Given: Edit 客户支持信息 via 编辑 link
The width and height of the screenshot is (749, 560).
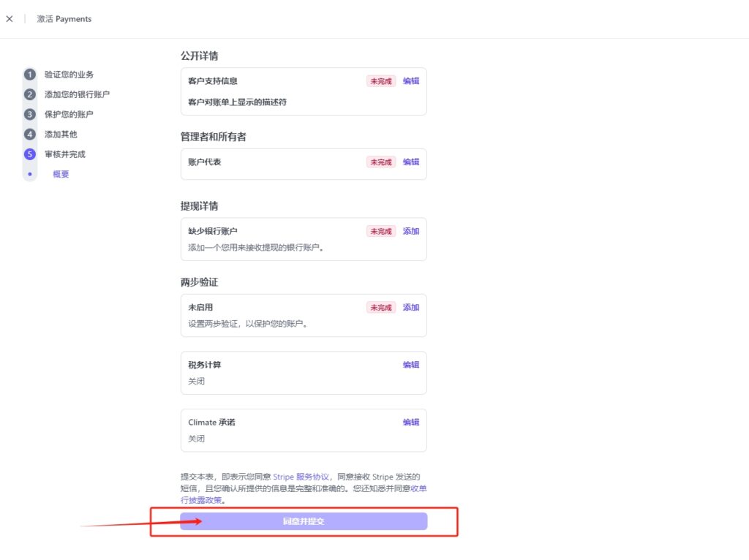Looking at the screenshot, I should (411, 81).
